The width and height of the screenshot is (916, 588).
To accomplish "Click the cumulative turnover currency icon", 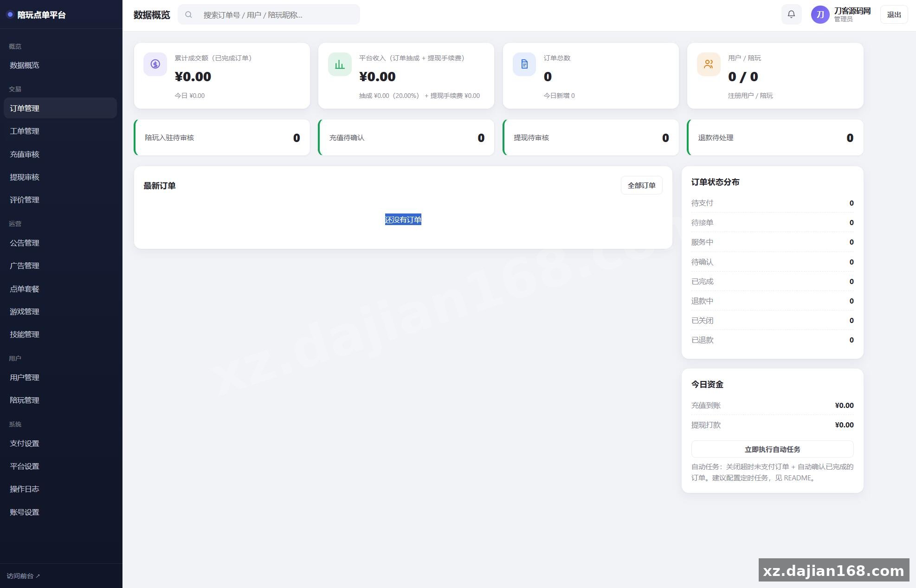I will (x=155, y=64).
